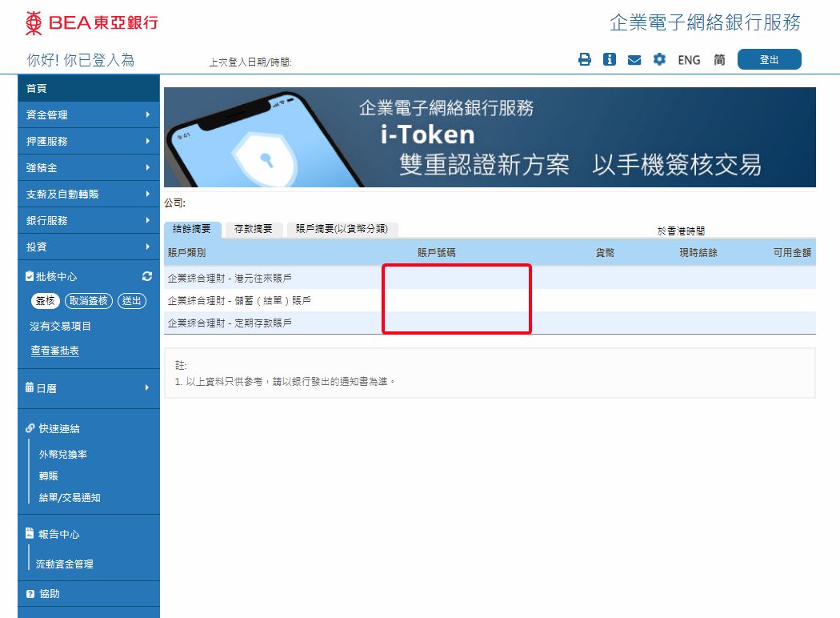The image size is (840, 618).
Task: Open the mail envelope icon
Action: point(634,60)
